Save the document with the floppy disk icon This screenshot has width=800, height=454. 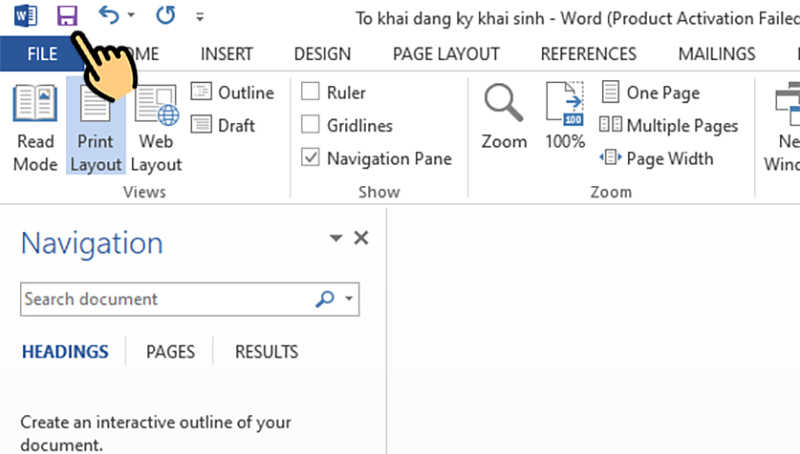click(67, 16)
